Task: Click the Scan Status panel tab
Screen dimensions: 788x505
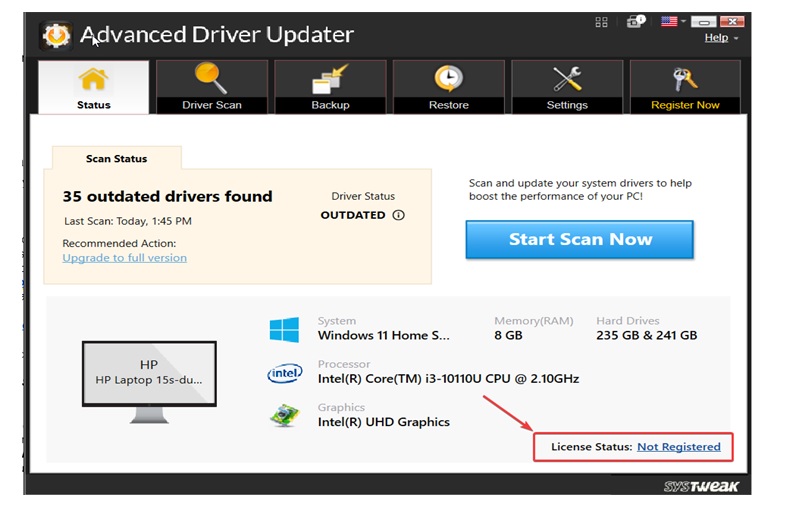Action: click(x=117, y=158)
